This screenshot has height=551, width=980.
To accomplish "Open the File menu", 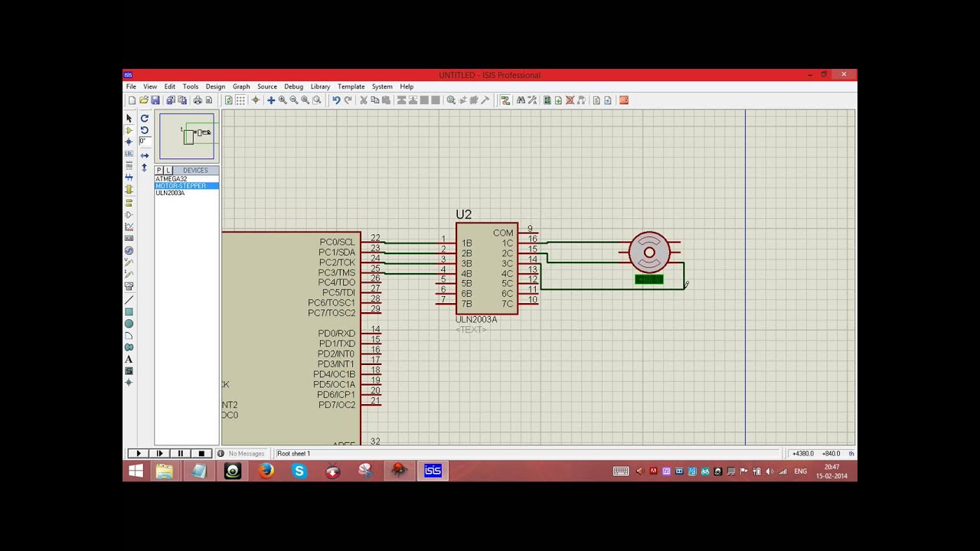I will pos(131,86).
